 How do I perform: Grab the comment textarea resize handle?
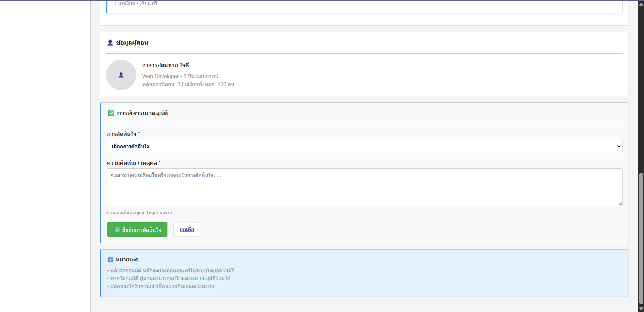tap(620, 204)
